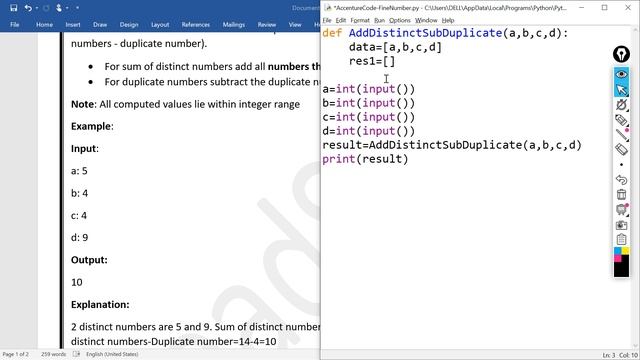Image resolution: width=640 pixels, height=360 pixels.
Task: Click the 'Output:' heading in Word document
Action: coord(89,260)
